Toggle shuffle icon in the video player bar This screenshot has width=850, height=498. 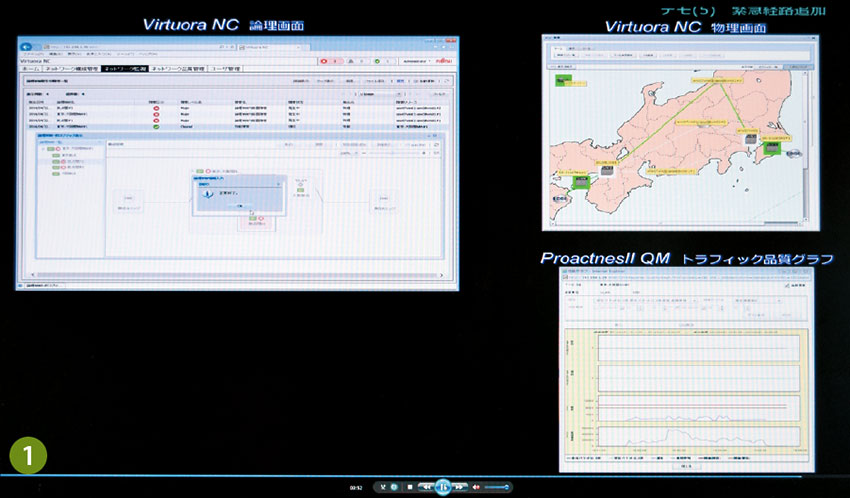pos(383,487)
